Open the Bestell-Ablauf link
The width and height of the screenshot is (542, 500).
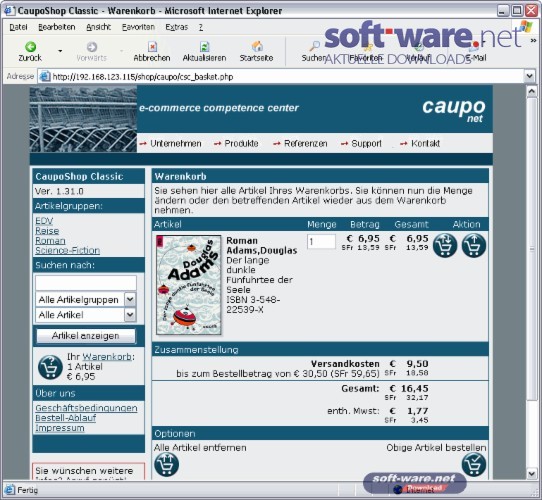(66, 418)
